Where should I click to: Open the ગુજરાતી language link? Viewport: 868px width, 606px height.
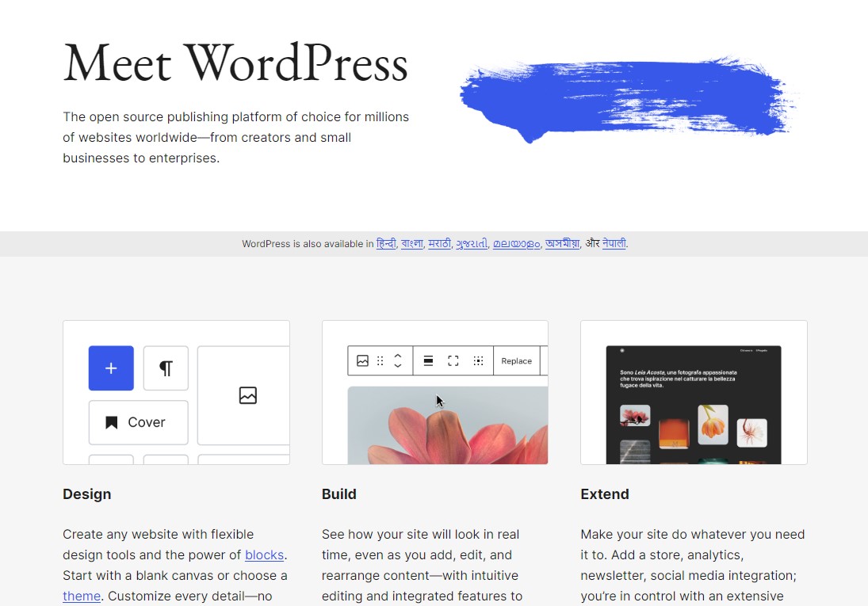tap(472, 243)
